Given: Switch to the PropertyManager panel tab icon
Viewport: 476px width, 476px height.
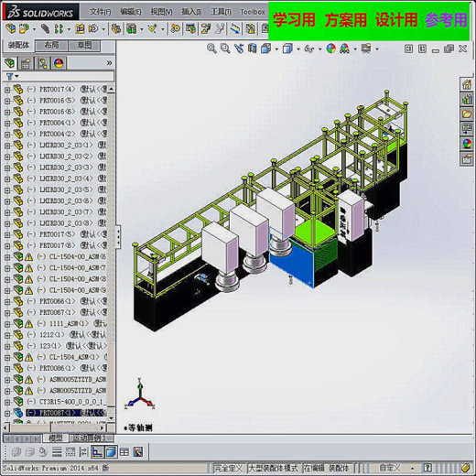Looking at the screenshot, I should pyautogui.click(x=26, y=63).
